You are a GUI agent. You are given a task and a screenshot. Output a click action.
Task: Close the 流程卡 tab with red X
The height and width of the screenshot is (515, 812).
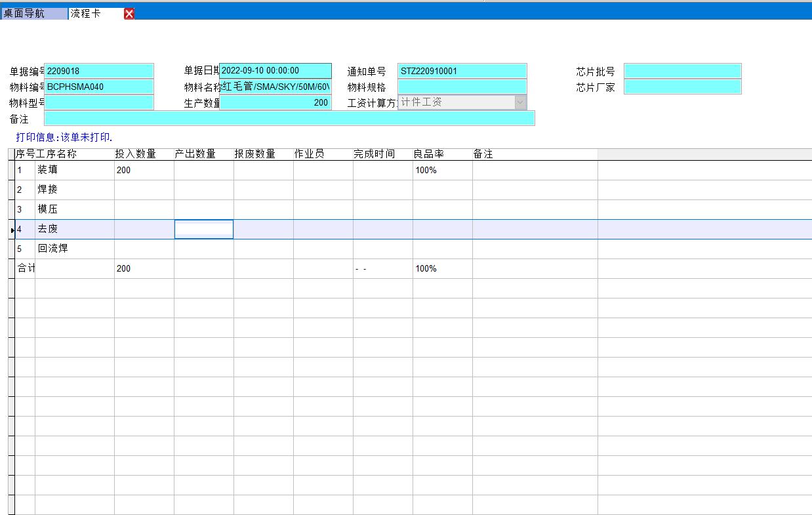tap(129, 14)
